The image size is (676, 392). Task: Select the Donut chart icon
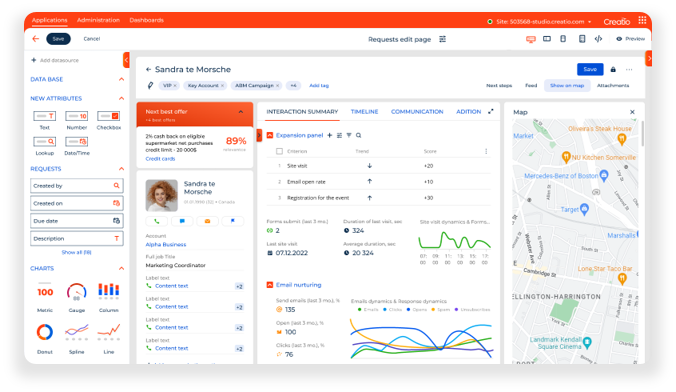click(45, 332)
